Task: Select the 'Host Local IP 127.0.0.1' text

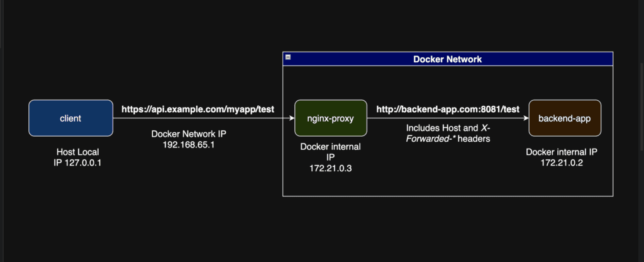Action: (77, 157)
